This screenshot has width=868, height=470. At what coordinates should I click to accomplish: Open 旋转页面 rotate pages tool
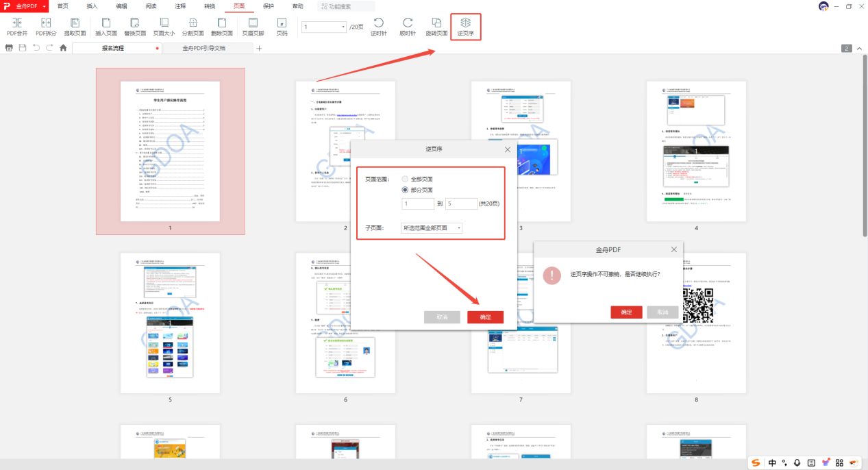pyautogui.click(x=436, y=27)
